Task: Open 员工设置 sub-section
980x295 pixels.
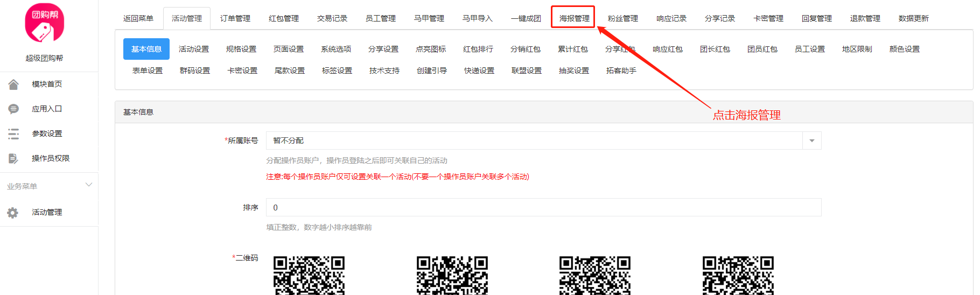Action: tap(810, 49)
